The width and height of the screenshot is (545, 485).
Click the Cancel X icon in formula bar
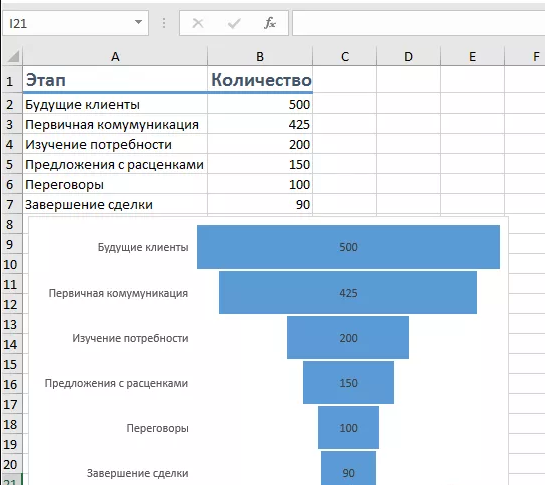pyautogui.click(x=198, y=23)
